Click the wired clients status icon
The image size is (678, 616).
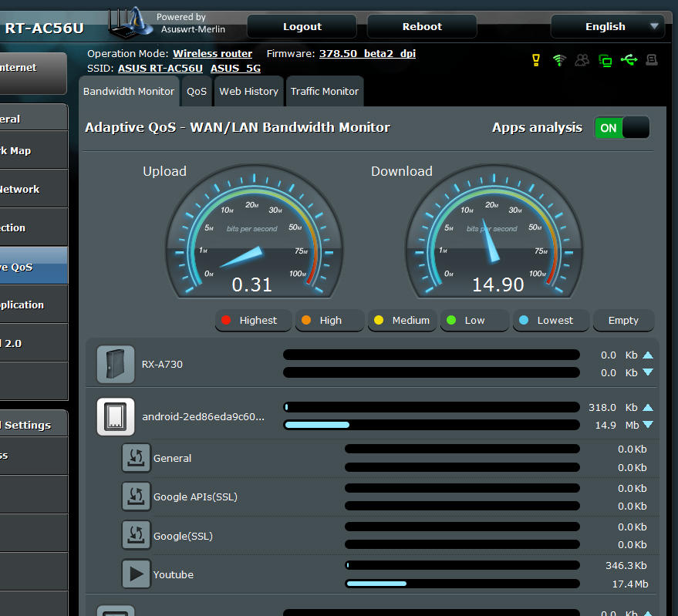point(605,59)
